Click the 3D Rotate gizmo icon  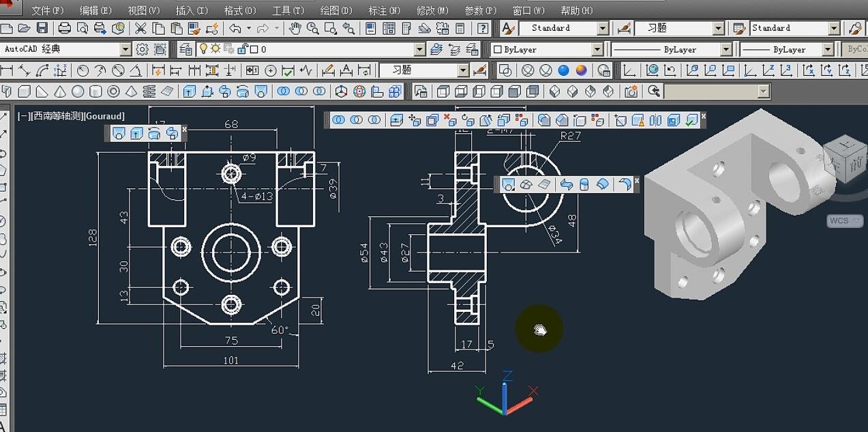tap(359, 91)
